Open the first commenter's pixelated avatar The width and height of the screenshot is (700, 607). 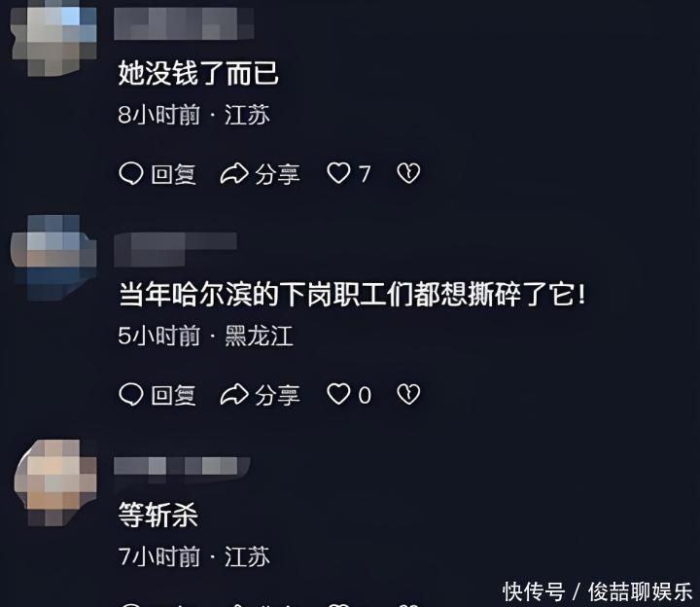[53, 39]
